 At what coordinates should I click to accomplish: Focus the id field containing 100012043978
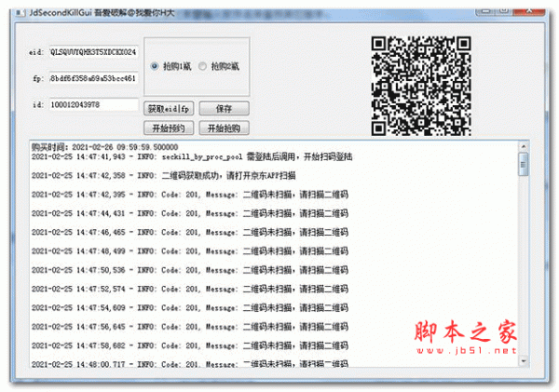[93, 105]
